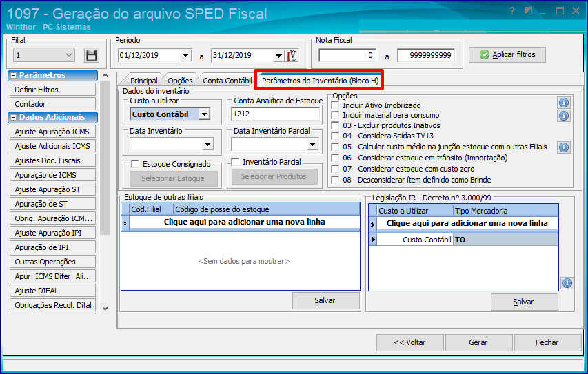Open the Filial dropdown
Viewport: 588px width, 374px height.
click(x=69, y=55)
